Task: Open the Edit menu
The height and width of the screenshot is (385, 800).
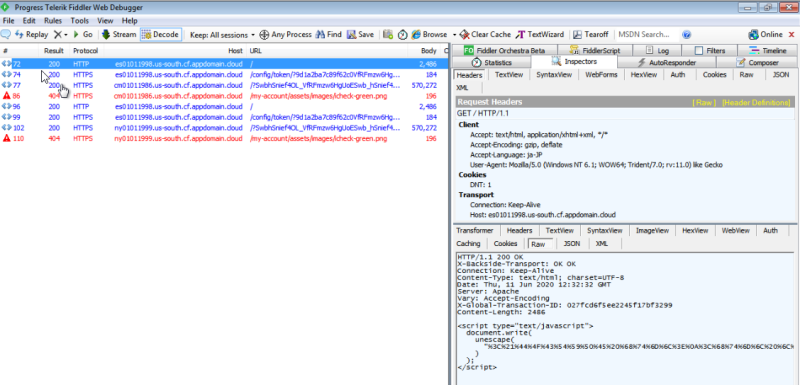Action: pyautogui.click(x=29, y=21)
